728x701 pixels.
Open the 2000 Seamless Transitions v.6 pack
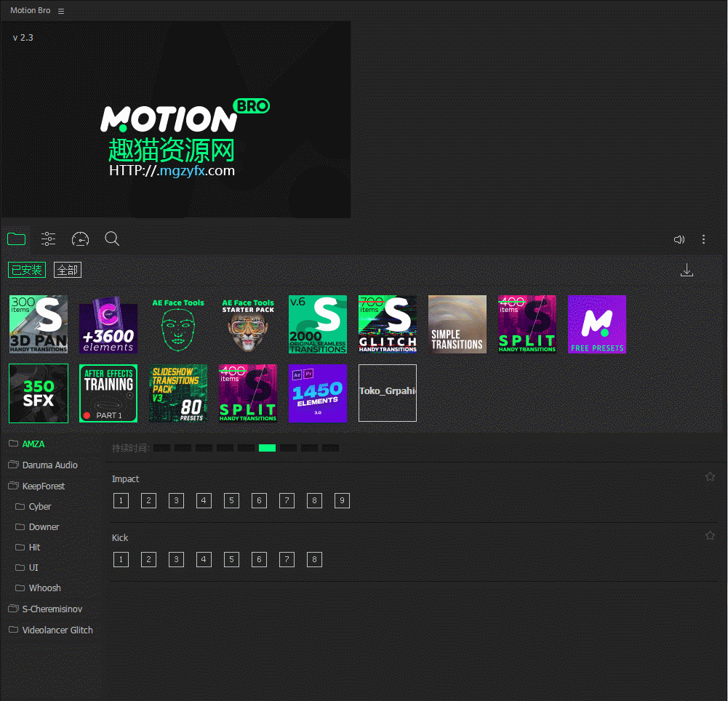pos(318,324)
